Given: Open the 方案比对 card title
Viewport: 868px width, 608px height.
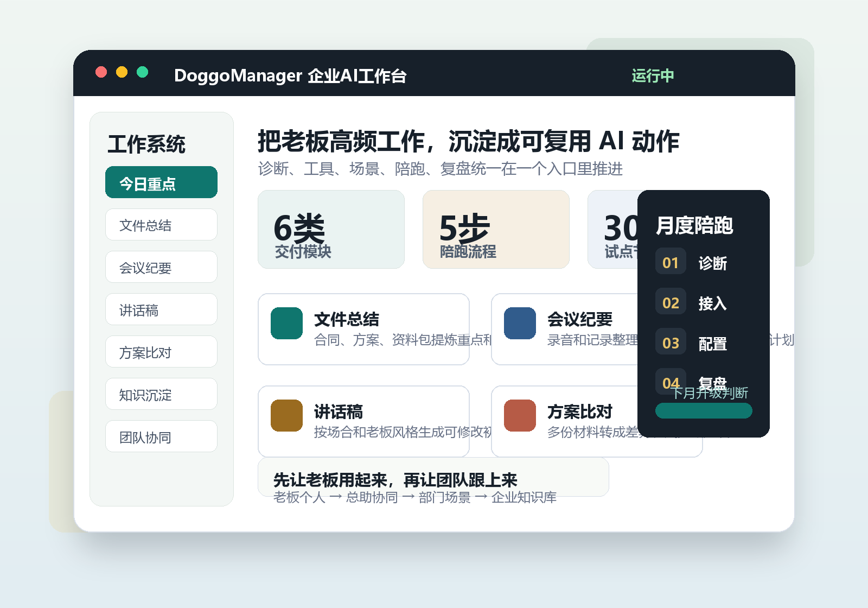Looking at the screenshot, I should tap(580, 411).
